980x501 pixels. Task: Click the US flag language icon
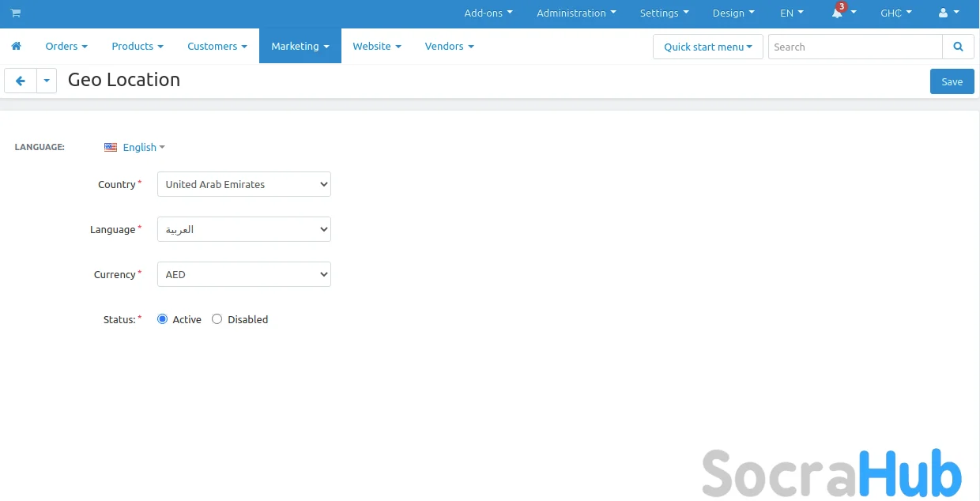111,147
